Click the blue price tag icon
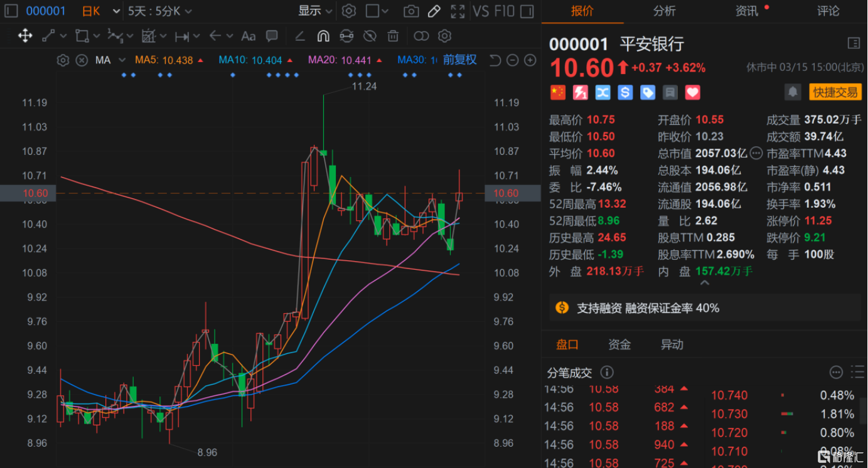 click(x=648, y=93)
